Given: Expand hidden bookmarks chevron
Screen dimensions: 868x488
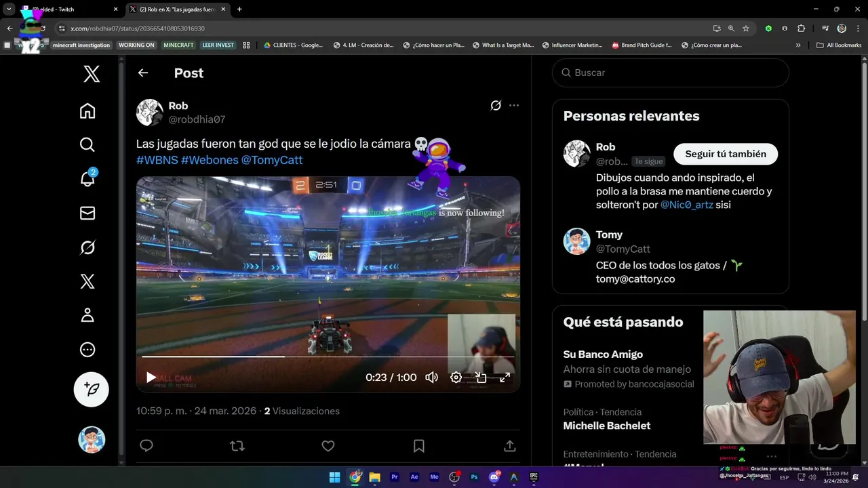Looking at the screenshot, I should (798, 45).
